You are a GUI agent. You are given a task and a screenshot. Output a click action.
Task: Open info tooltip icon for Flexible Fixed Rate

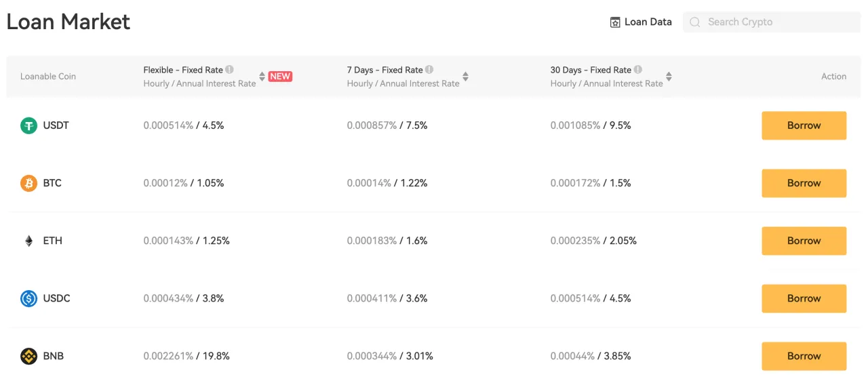tap(229, 70)
